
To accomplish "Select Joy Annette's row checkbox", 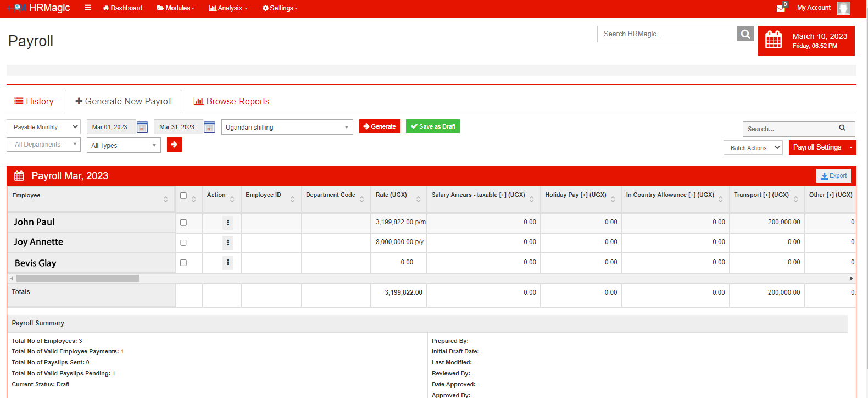I will point(183,242).
